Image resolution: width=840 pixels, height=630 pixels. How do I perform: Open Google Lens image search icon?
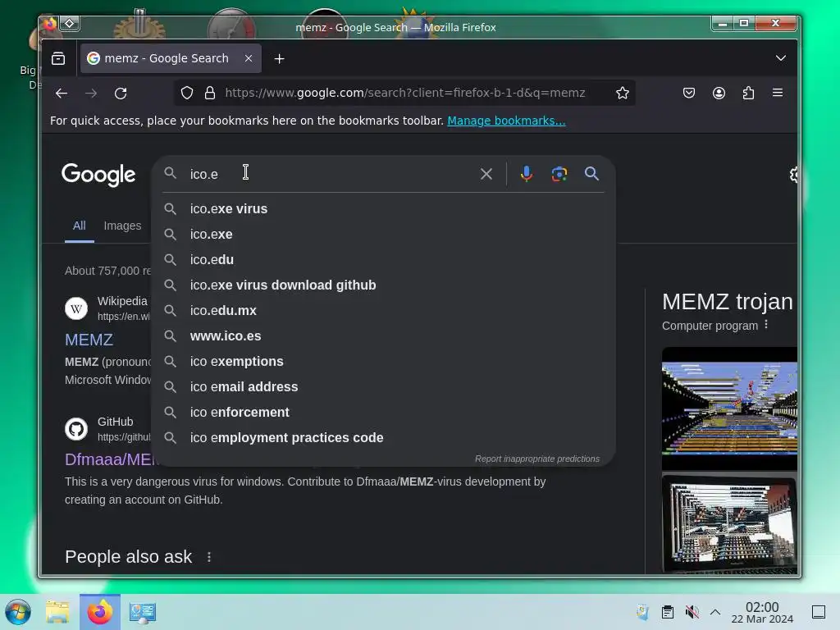click(x=559, y=174)
